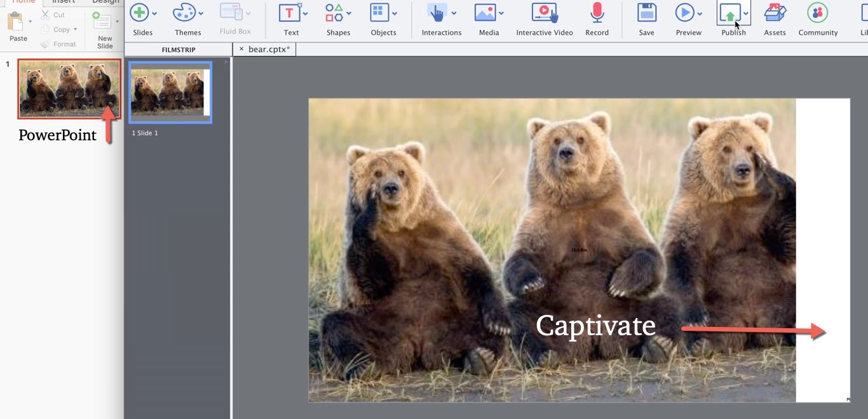Open the Shapes tool

pyautogui.click(x=334, y=13)
